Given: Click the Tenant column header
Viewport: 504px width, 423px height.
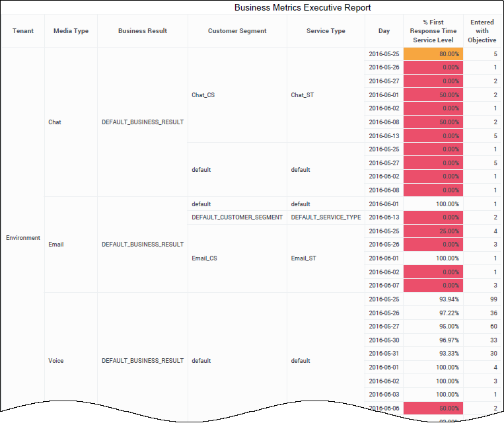Looking at the screenshot, I should [23, 31].
